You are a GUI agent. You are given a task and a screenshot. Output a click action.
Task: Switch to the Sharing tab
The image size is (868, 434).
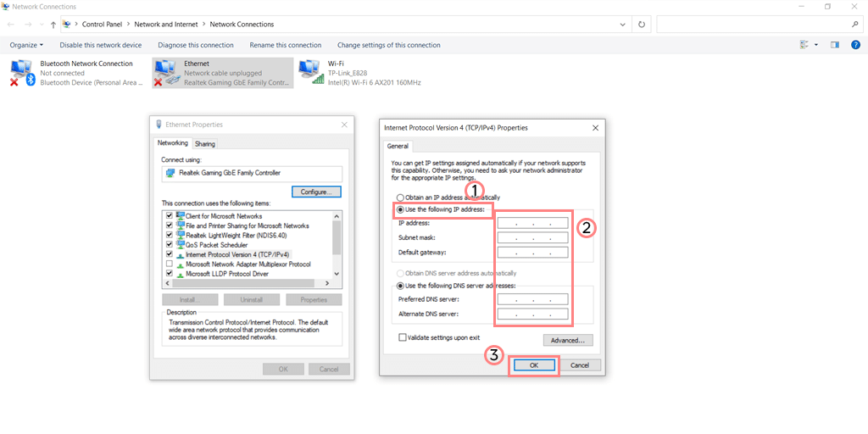pyautogui.click(x=205, y=144)
